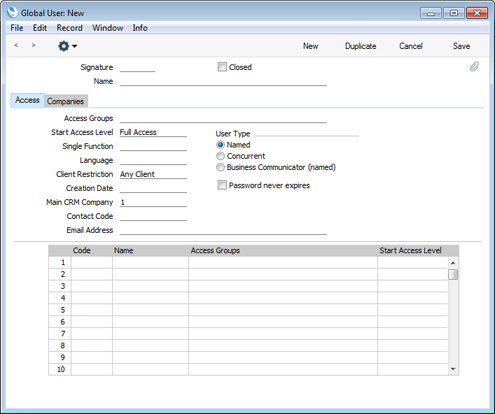Select the Concurrent user type

(x=220, y=156)
